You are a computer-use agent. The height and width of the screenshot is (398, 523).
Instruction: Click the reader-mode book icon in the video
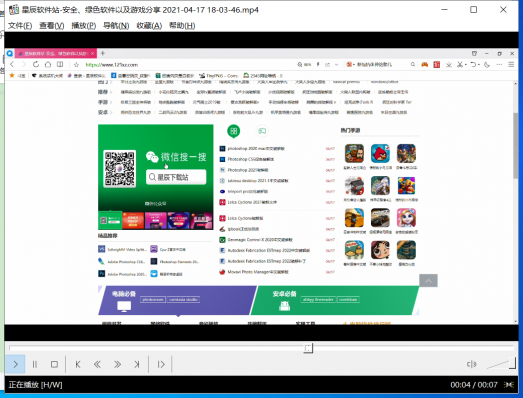click(x=60, y=64)
